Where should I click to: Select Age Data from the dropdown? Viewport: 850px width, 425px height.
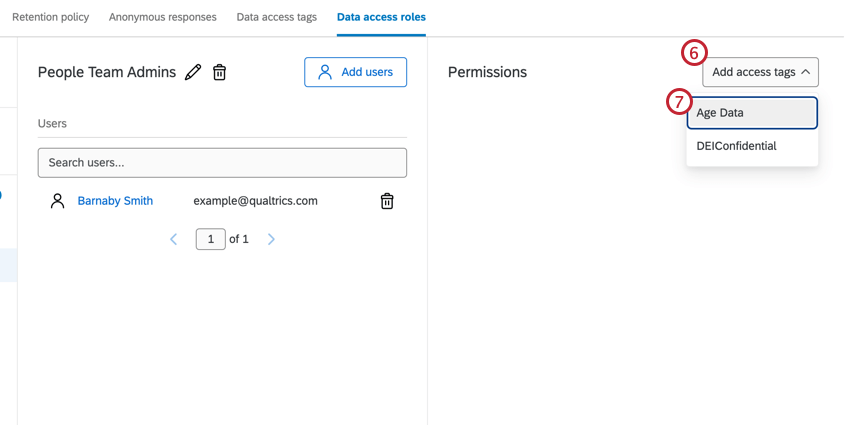[751, 113]
